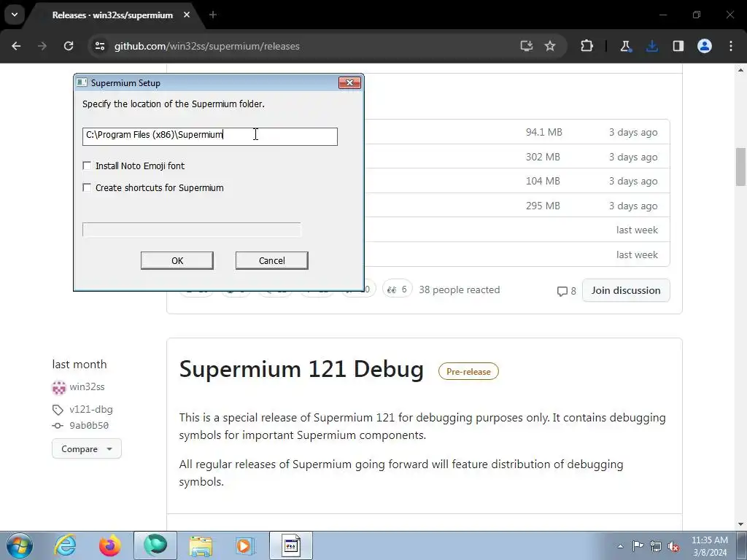Close the Supermium Setup dialog window
Viewport: 747px width, 560px height.
[349, 83]
